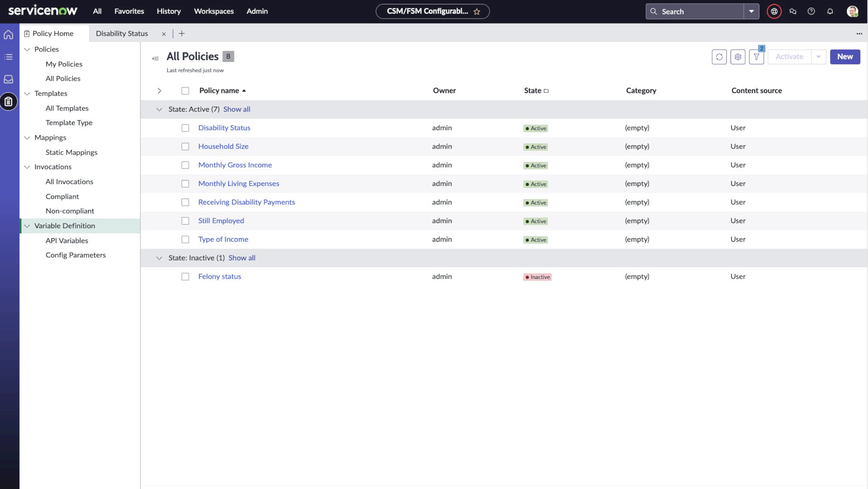
Task: Collapse the Variable Definition tree section
Action: point(27,226)
